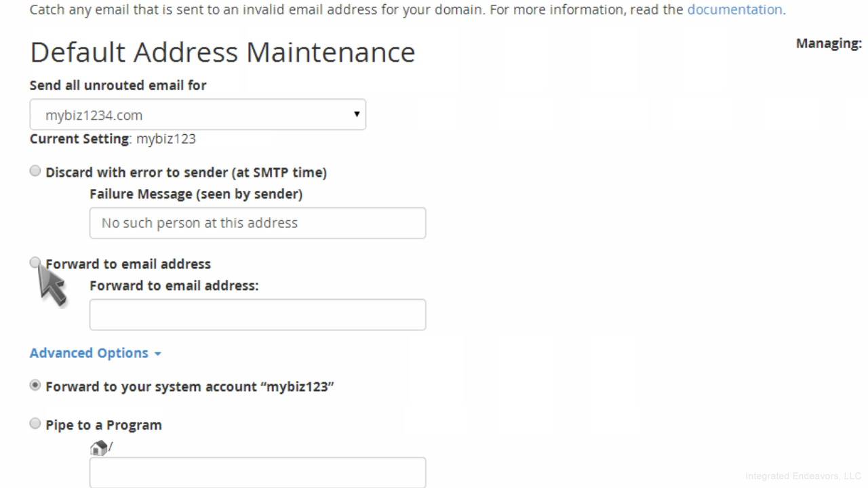The height and width of the screenshot is (488, 868).
Task: Open the mybiz1234.com domain dropdown
Action: (x=198, y=115)
